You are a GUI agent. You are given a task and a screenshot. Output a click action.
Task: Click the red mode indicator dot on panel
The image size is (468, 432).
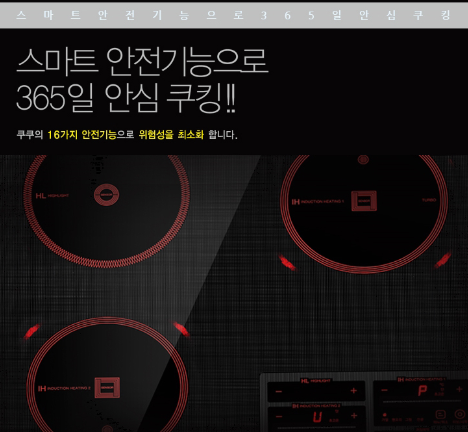(x=384, y=415)
